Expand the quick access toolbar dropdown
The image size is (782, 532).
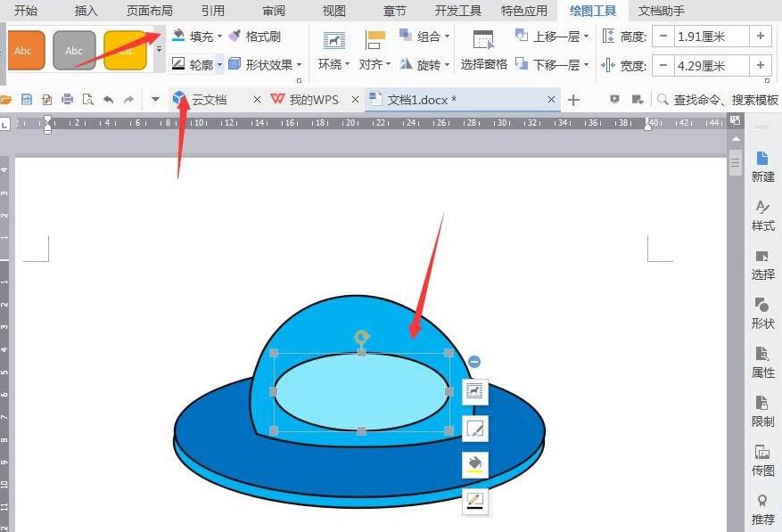[155, 100]
